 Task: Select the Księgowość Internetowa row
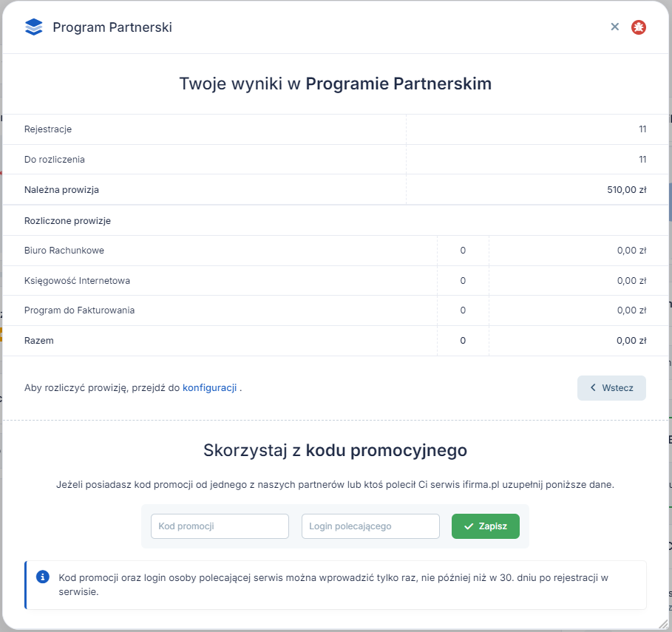[x=335, y=281]
